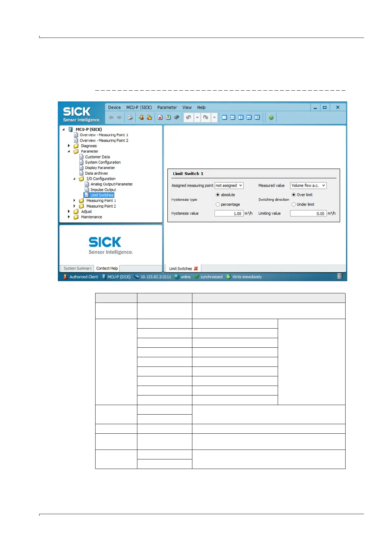Select the vertical split layout icon
The height and width of the screenshot is (555, 392).
tap(241, 117)
